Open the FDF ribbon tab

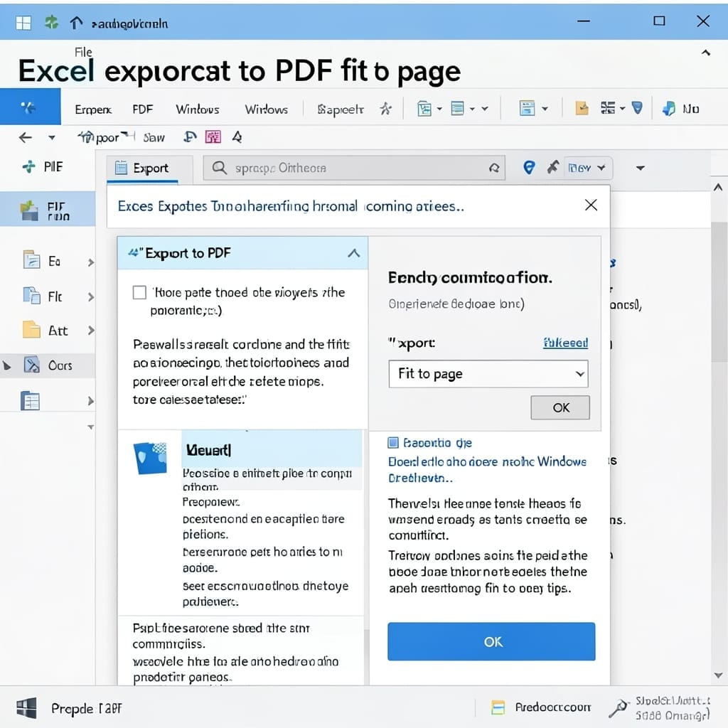[x=142, y=109]
